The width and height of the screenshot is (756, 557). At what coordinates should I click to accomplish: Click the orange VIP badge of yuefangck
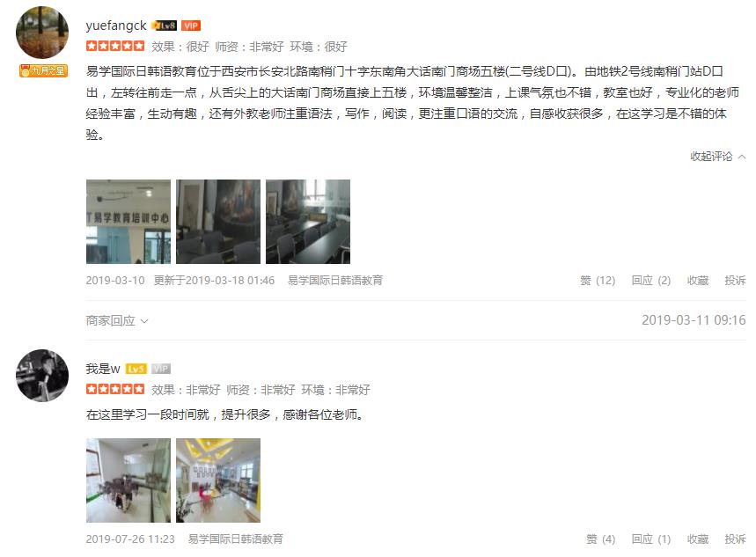click(x=191, y=26)
